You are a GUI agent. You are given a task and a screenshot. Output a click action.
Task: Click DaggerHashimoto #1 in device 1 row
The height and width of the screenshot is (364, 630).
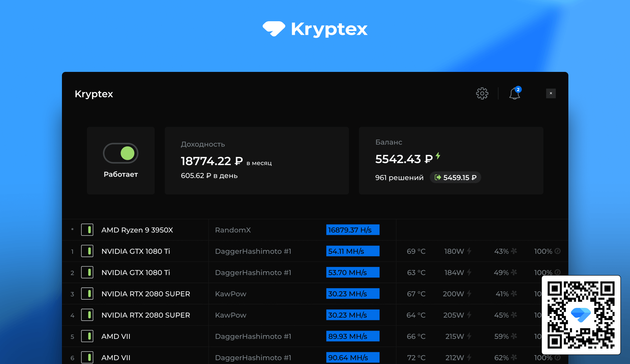click(253, 251)
